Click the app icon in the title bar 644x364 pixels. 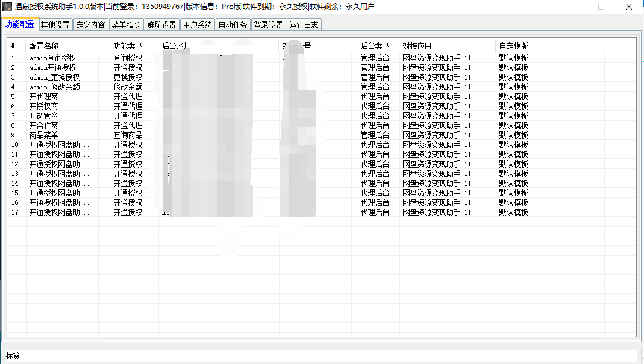[8, 7]
